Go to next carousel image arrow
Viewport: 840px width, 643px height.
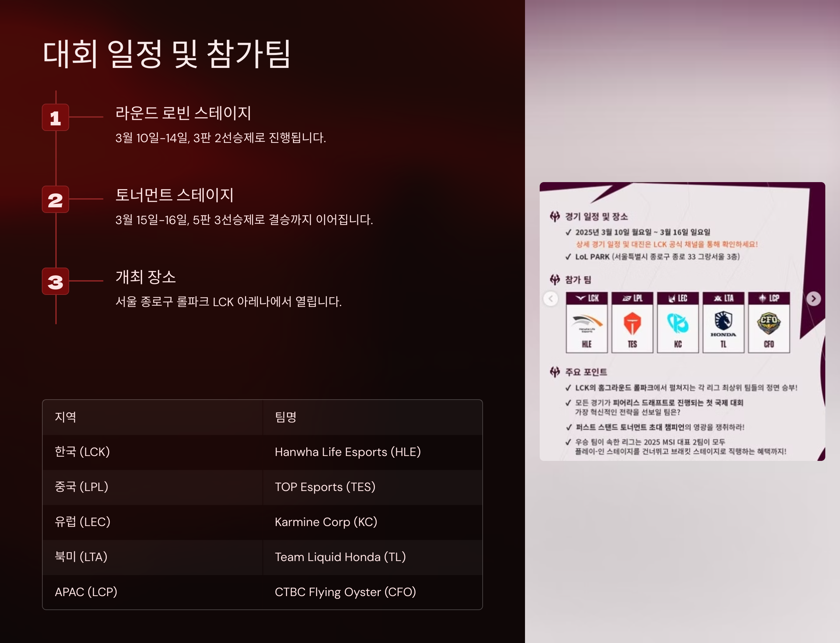click(813, 298)
